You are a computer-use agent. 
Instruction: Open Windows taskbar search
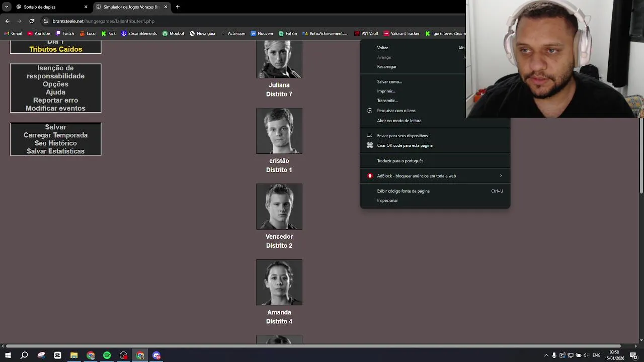point(24,355)
